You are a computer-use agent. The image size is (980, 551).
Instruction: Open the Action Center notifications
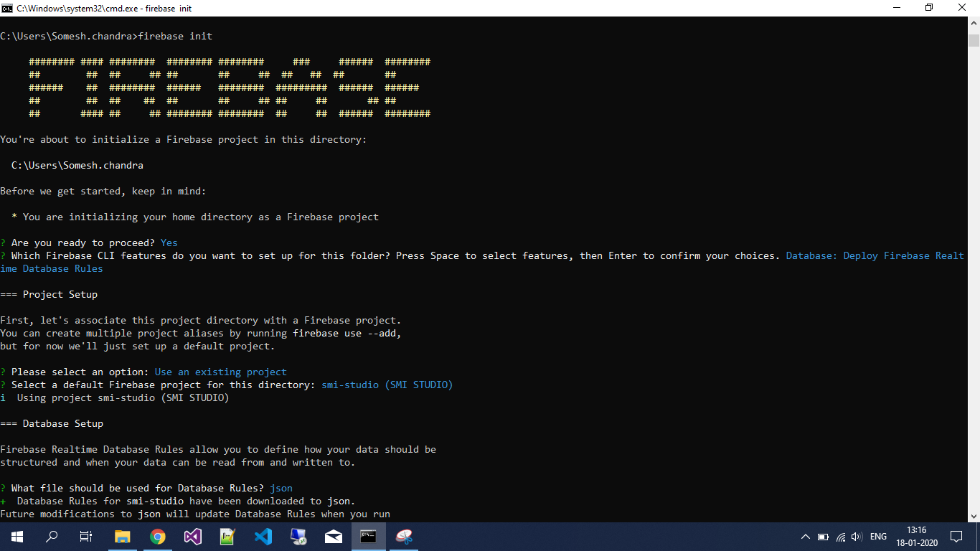pyautogui.click(x=956, y=536)
